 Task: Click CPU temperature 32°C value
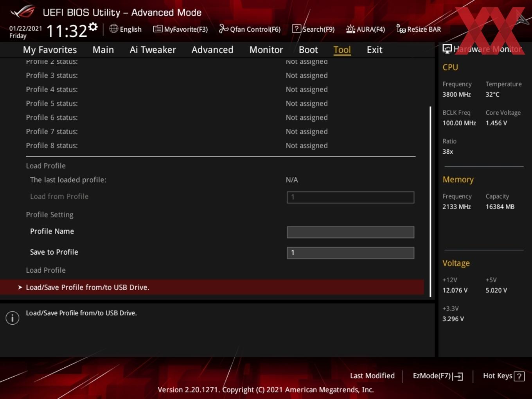click(x=492, y=94)
